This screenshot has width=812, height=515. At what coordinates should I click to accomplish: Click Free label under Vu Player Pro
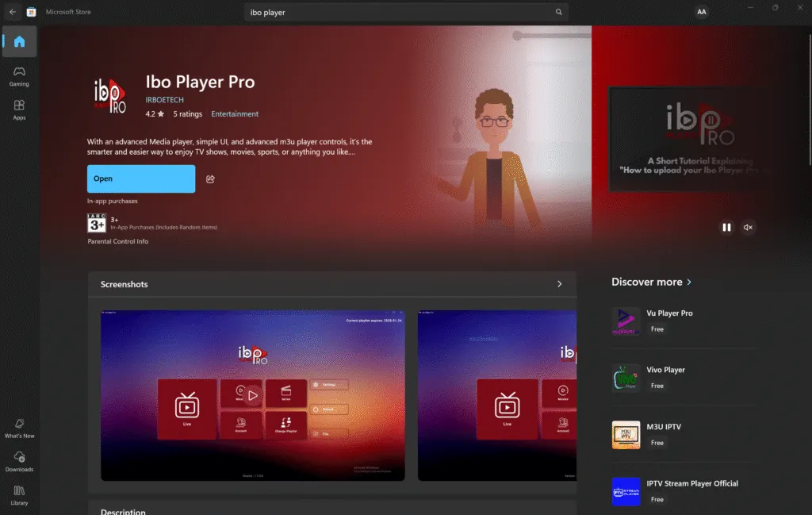pyautogui.click(x=657, y=329)
